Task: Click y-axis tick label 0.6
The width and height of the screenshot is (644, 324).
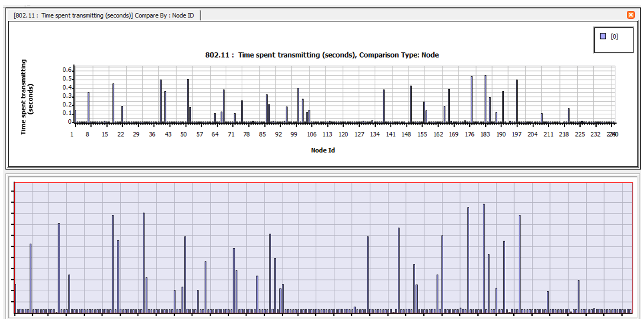Action: (67, 70)
